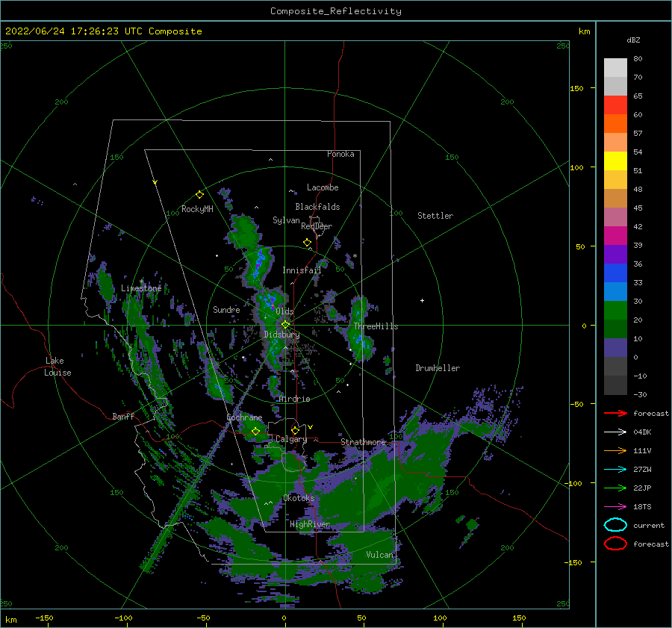Click the cyan current ellipse icon
672x628 pixels.
(x=615, y=525)
